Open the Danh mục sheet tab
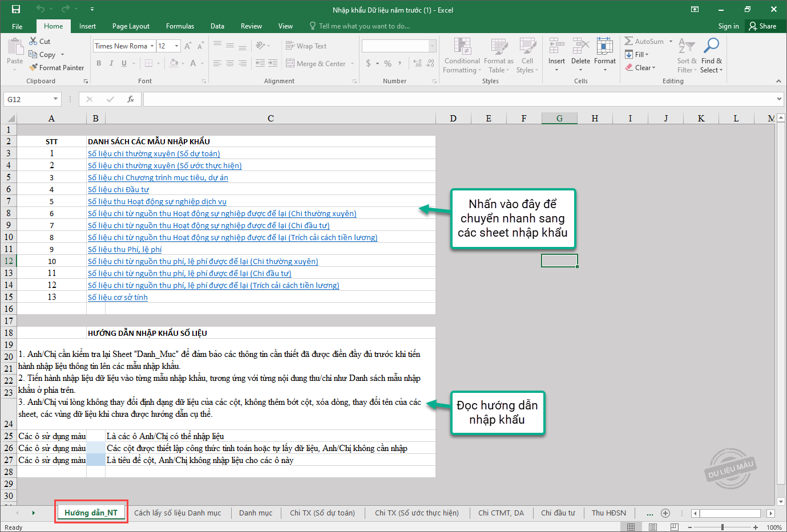Image resolution: width=787 pixels, height=532 pixels. [x=255, y=513]
